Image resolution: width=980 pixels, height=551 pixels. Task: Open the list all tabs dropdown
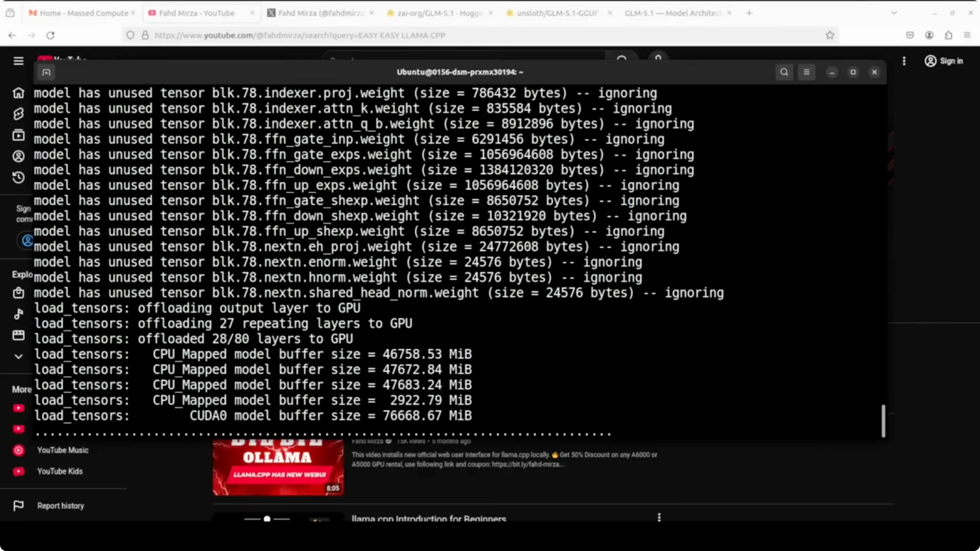pyautogui.click(x=894, y=13)
